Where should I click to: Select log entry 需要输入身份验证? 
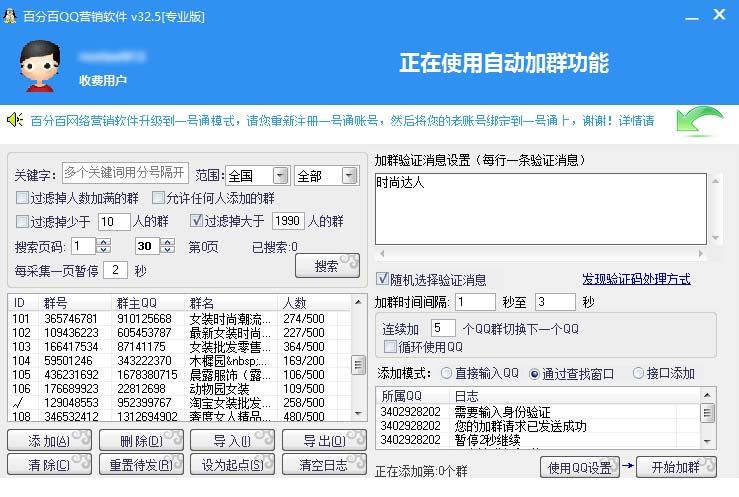(x=539, y=412)
